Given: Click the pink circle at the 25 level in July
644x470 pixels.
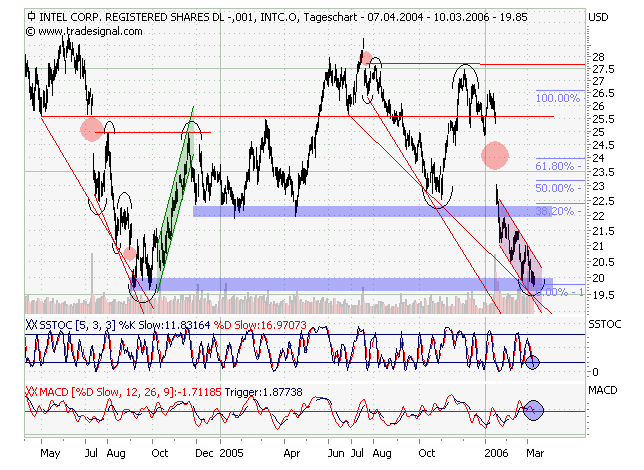Looking at the screenshot, I should click(x=92, y=128).
